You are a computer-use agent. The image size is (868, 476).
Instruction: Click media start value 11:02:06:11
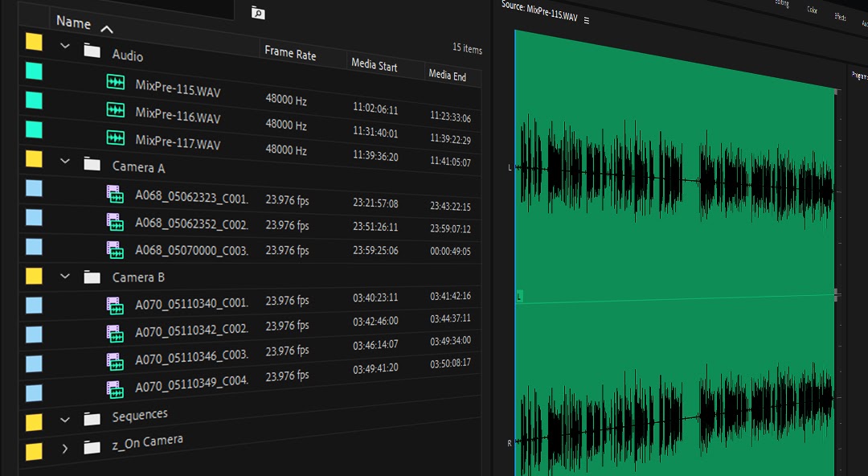[375, 109]
